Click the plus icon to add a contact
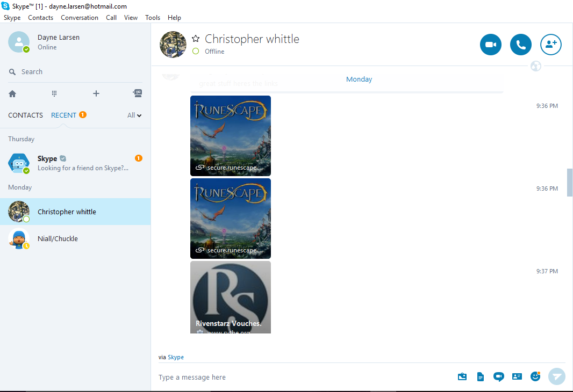 [x=96, y=93]
